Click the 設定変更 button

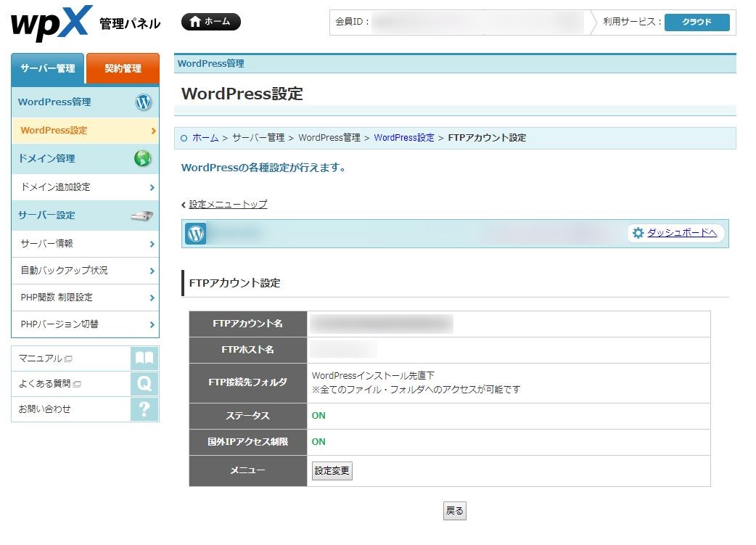coord(332,471)
